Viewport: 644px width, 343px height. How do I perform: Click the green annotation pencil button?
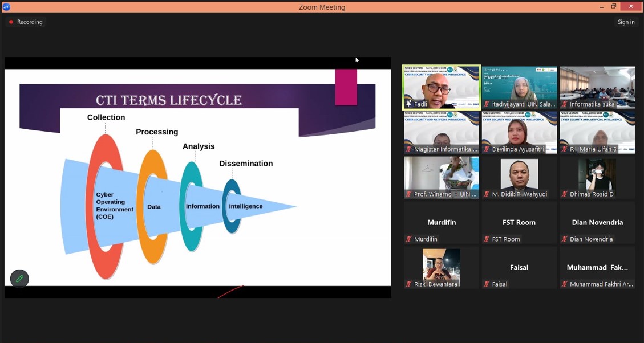pos(19,279)
